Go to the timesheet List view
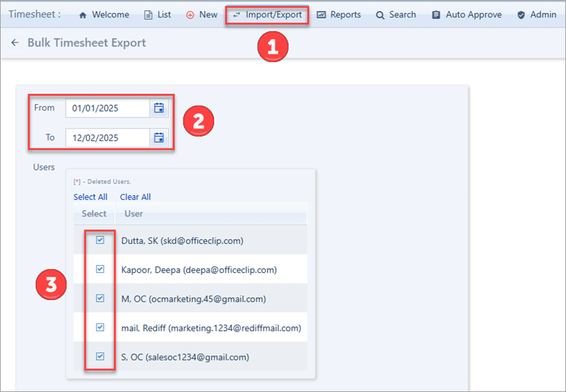The width and height of the screenshot is (566, 392). 157,15
